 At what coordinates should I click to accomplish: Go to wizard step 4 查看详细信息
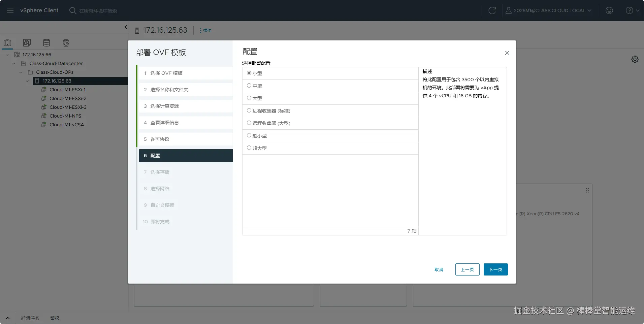(186, 123)
